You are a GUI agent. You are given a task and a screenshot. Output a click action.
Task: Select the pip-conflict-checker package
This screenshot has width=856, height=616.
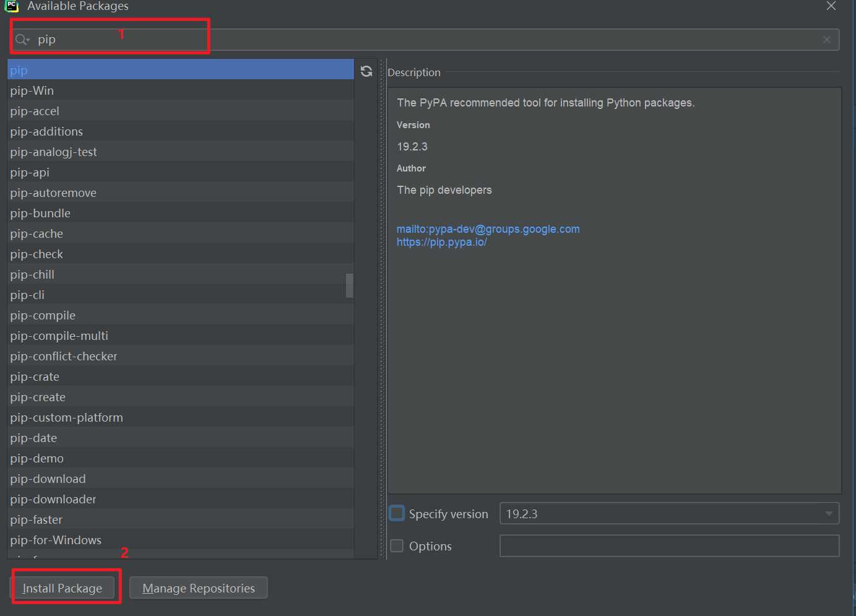pos(180,356)
